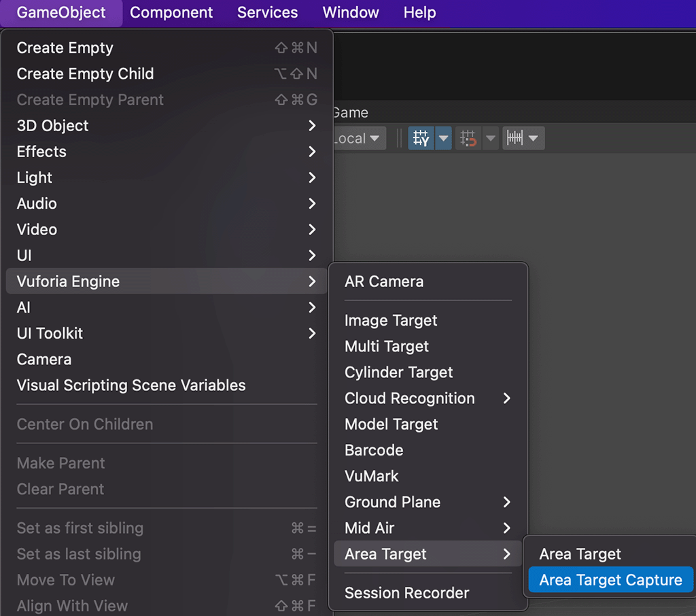
Task: Open increment snap settings dropdown arrow
Action: tap(534, 138)
